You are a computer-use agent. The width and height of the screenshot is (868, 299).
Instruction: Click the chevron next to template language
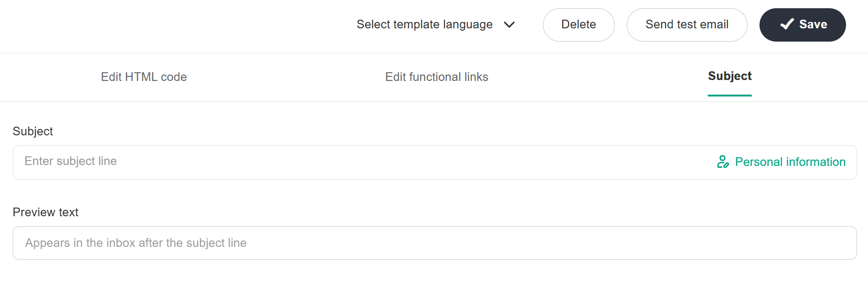509,25
